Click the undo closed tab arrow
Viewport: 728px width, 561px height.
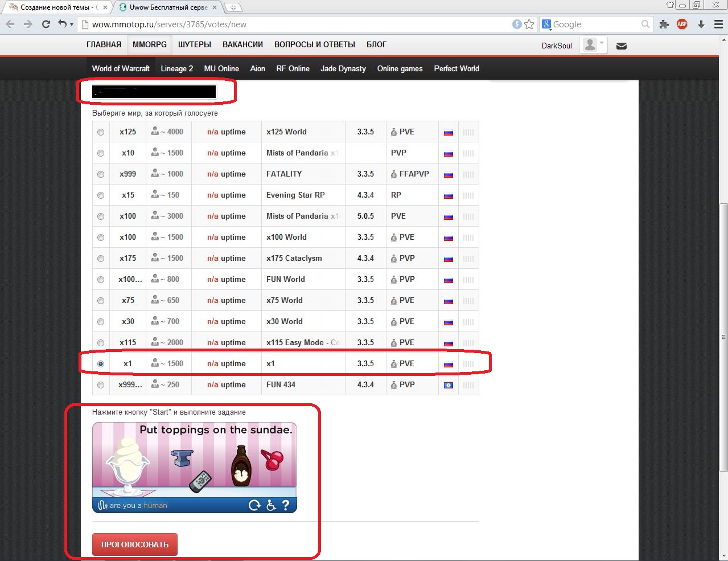point(62,24)
